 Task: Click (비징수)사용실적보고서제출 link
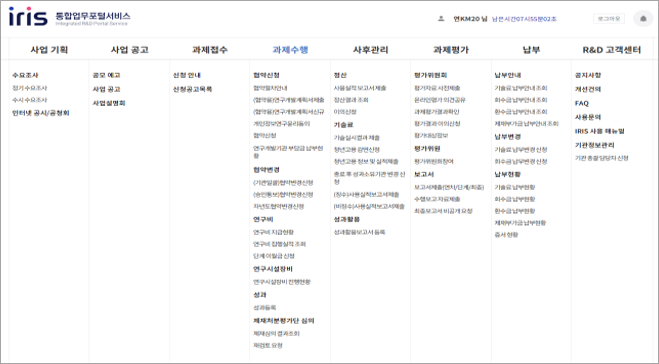point(369,206)
